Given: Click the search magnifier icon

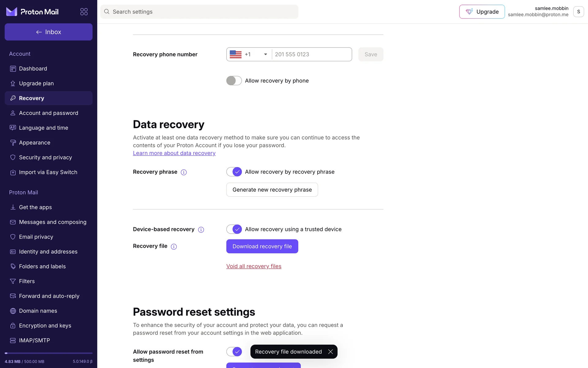Looking at the screenshot, I should [107, 12].
